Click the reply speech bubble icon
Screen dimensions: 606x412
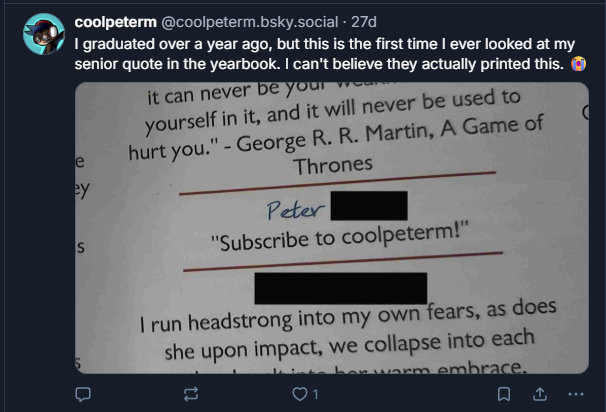tap(84, 395)
